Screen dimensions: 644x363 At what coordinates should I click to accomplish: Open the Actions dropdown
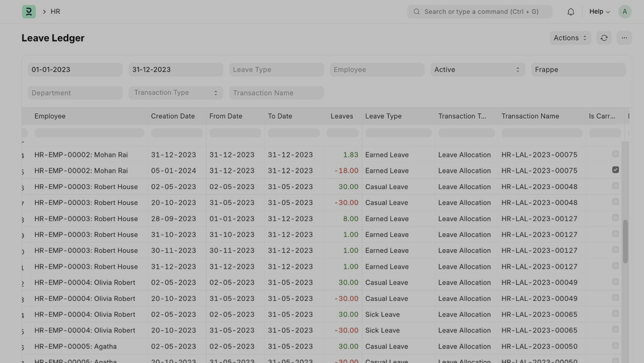click(x=570, y=38)
